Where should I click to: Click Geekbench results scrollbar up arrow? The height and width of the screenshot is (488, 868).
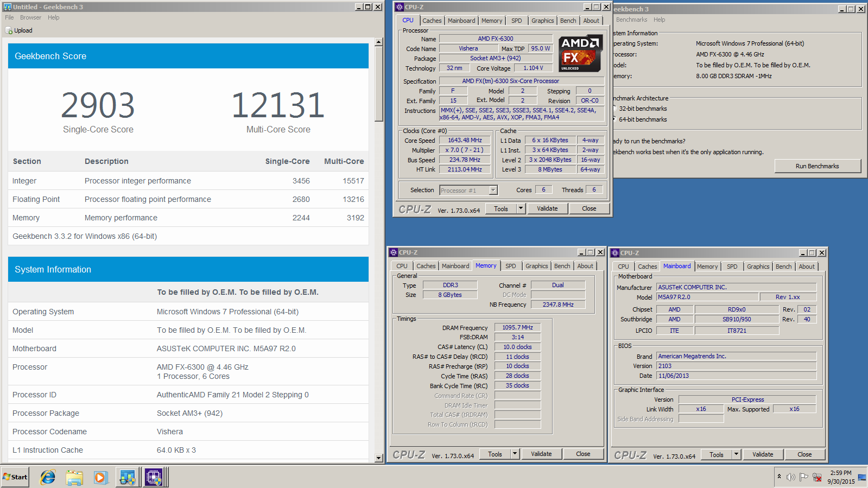tap(379, 42)
